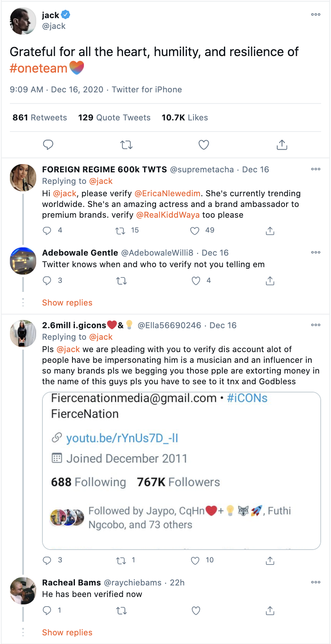Viewport: 331px width, 644px height.
Task: Share the Ella56690246 reply tweet
Action: [270, 560]
